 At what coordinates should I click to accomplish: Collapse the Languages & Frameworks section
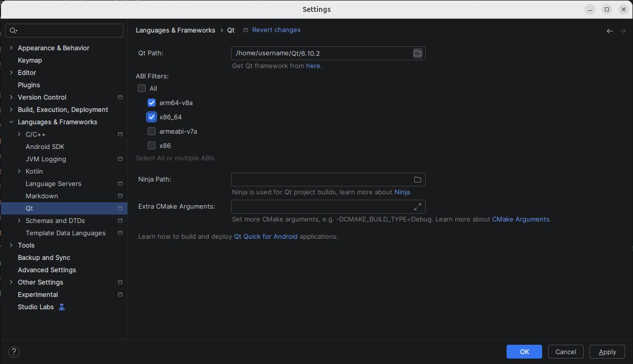pos(11,122)
